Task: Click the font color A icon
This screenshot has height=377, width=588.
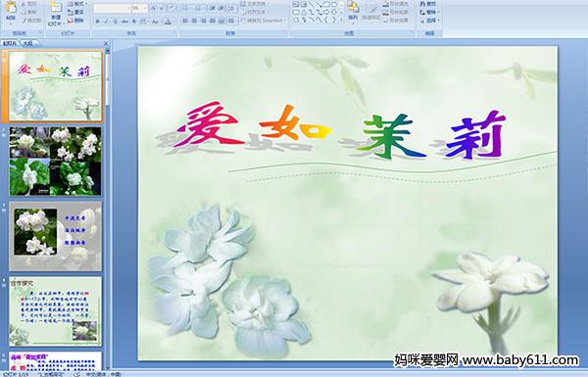Action: pyautogui.click(x=168, y=22)
